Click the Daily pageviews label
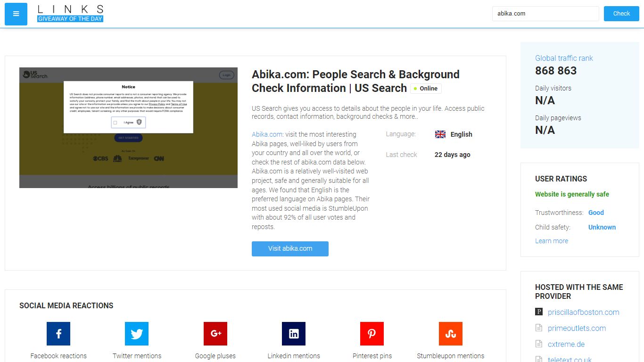644x362 pixels. [558, 118]
